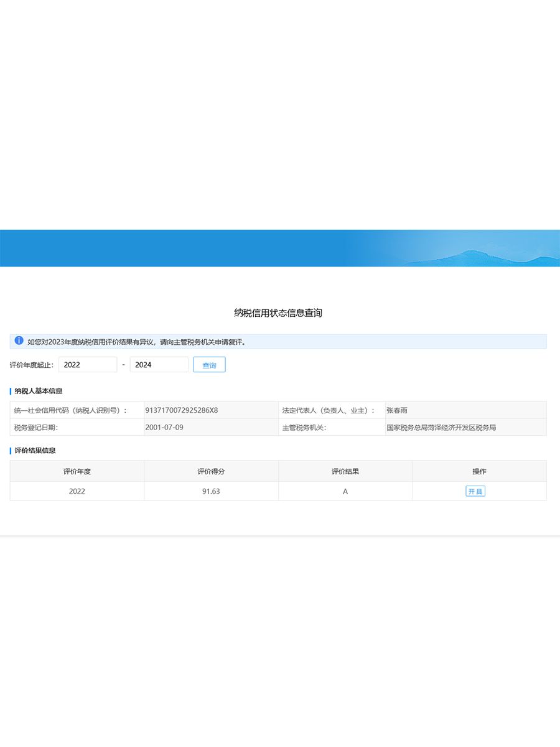Image resolution: width=560 pixels, height=747 pixels.
Task: Click the 评价结果 table column header
Action: pyautogui.click(x=345, y=471)
